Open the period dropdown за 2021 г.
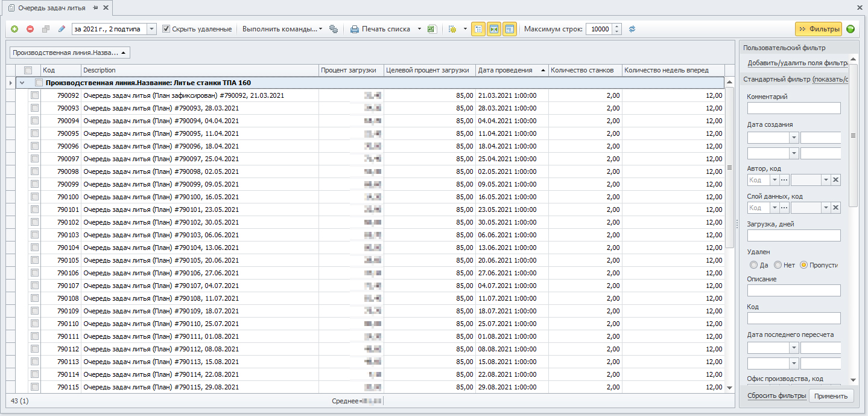The width and height of the screenshot is (868, 416). tap(151, 29)
